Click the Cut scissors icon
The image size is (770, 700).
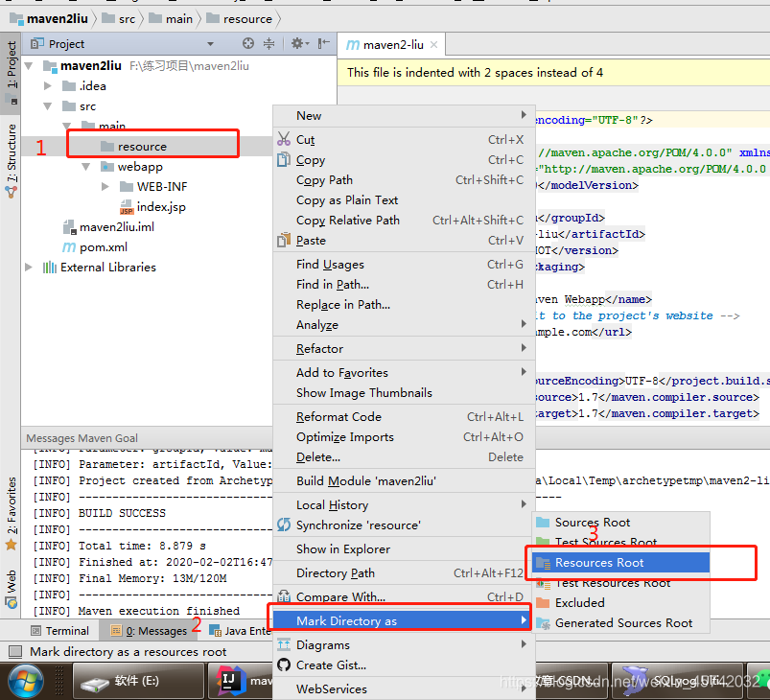pos(284,139)
